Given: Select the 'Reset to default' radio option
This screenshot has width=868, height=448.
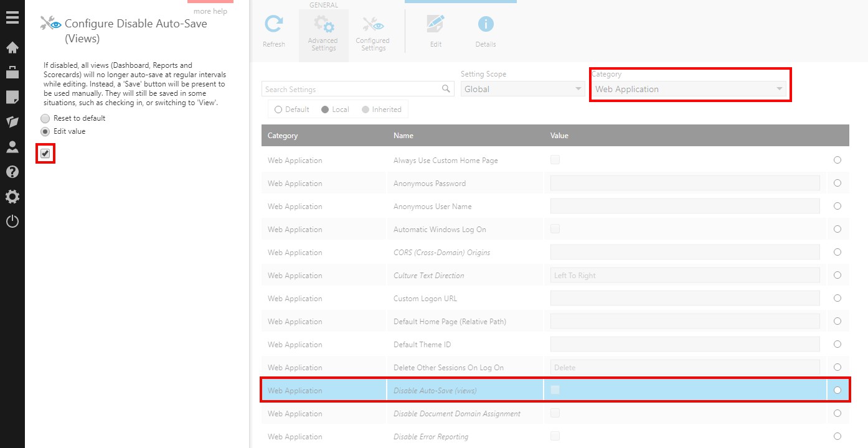Looking at the screenshot, I should click(45, 118).
